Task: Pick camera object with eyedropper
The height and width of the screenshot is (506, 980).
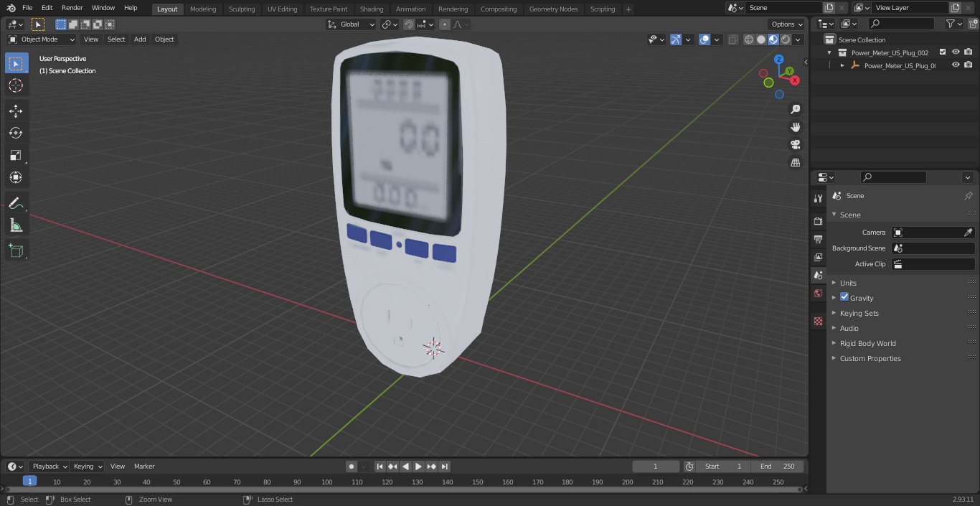Action: (968, 233)
